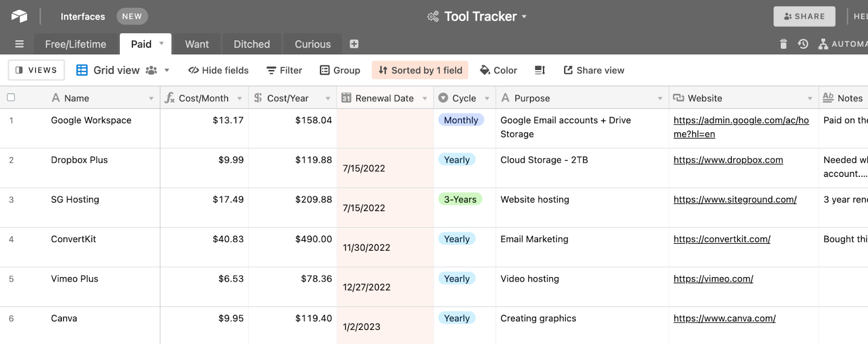868x344 pixels.
Task: Add a new table with plus icon
Action: pos(354,44)
